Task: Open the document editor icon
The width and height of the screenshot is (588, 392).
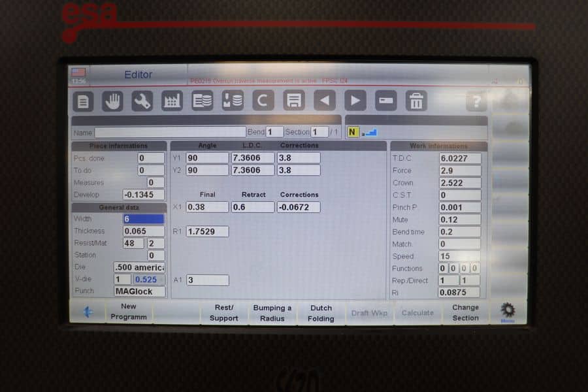Action: pos(83,101)
